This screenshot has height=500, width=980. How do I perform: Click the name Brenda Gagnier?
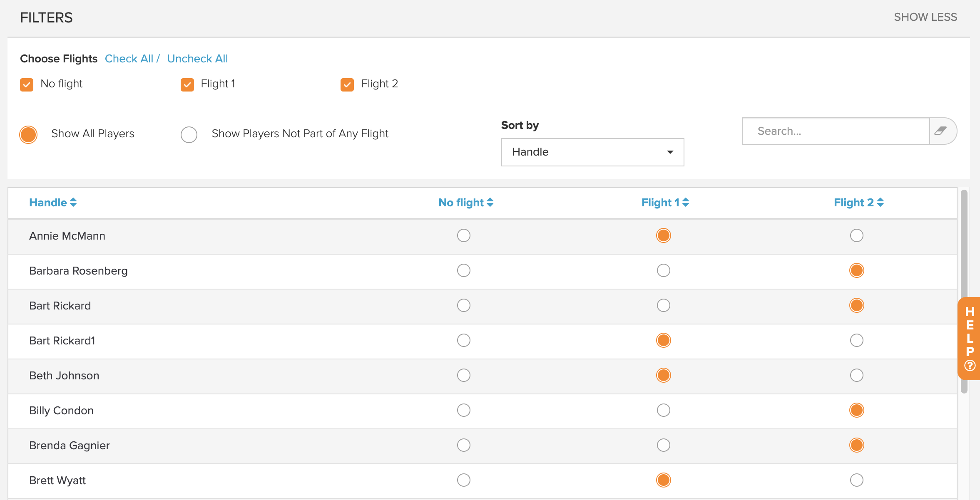click(70, 446)
